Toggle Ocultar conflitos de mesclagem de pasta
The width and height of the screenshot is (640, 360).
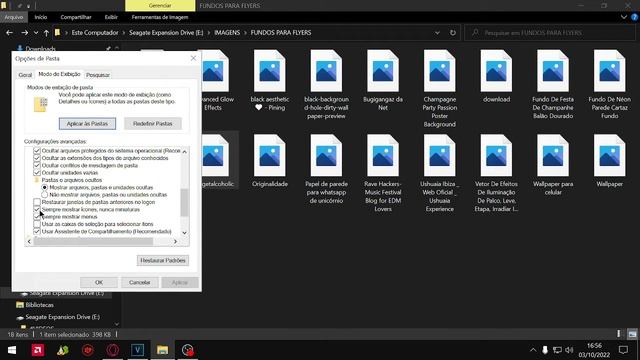coord(37,165)
